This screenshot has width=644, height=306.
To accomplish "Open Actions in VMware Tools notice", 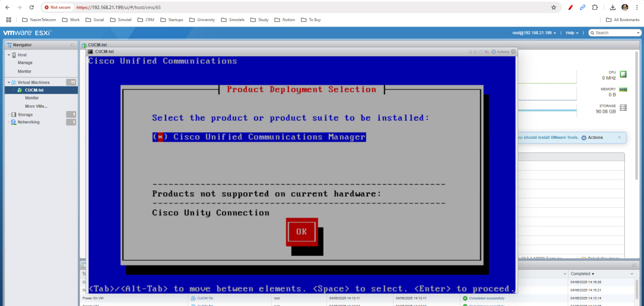I will click(592, 137).
